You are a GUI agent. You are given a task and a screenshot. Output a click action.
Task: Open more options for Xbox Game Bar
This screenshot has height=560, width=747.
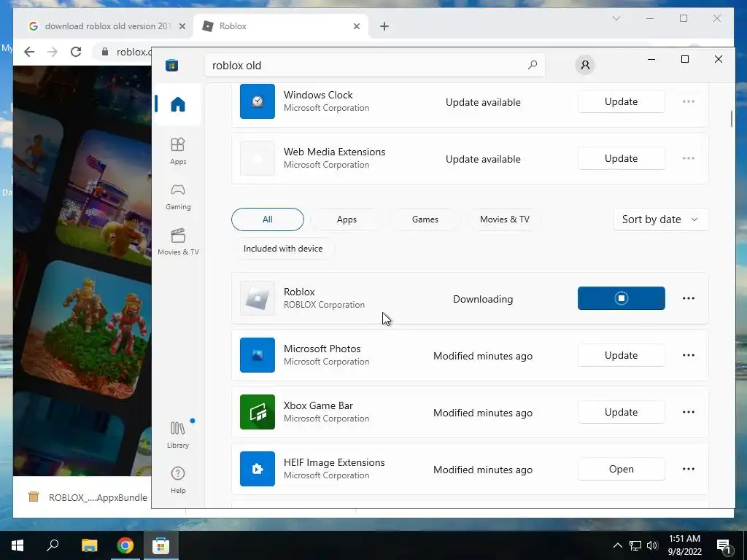[x=689, y=412]
